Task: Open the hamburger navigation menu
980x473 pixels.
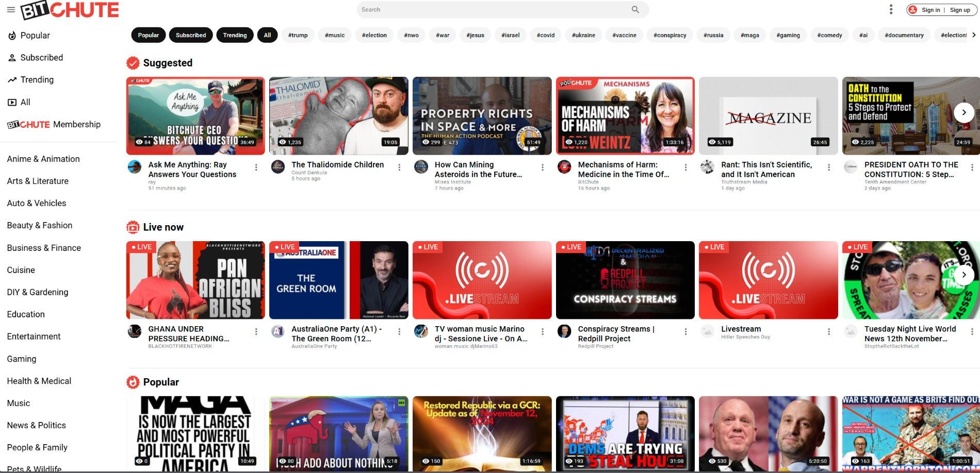Action: tap(11, 10)
